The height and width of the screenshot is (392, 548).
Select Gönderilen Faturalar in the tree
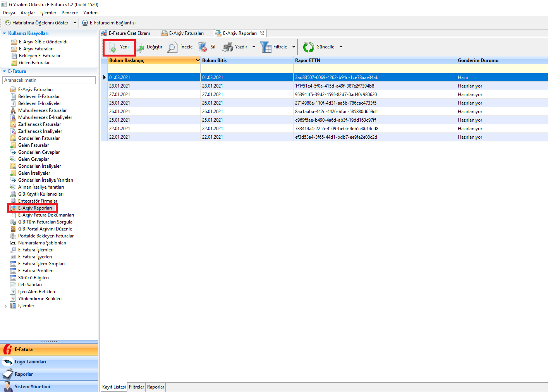tap(39, 138)
